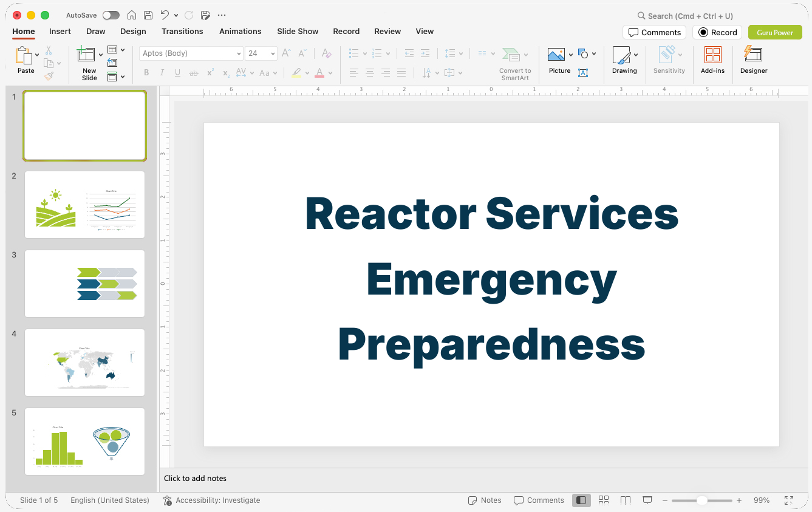Click the Comments button at top right
This screenshot has height=512, width=812.
(x=655, y=32)
